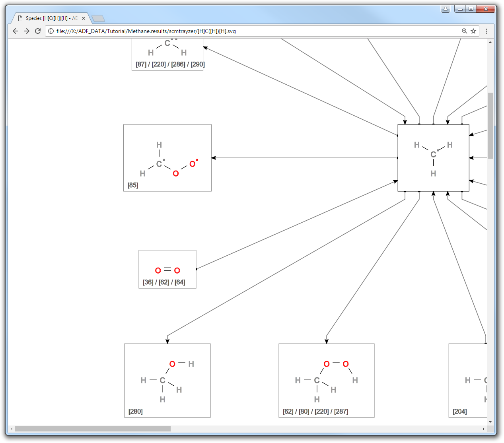504x443 pixels.
Task: Click the [36] / [62] / [64] label
Action: point(164,282)
